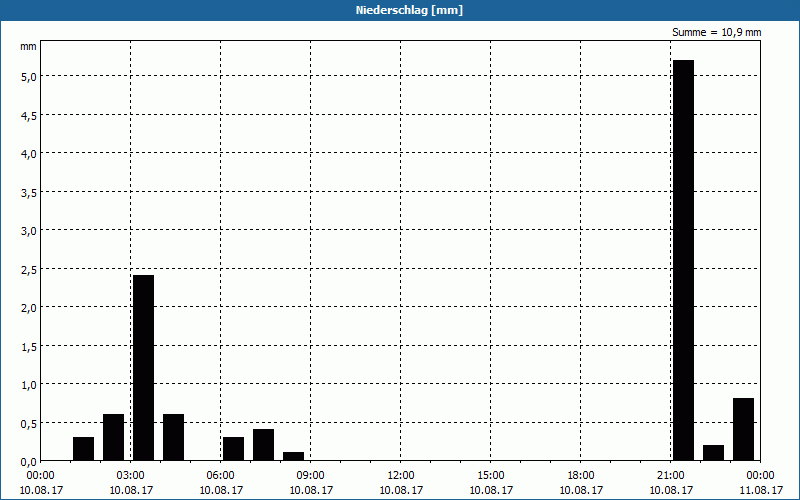
Task: Click the '18:00' time axis label
Action: (x=581, y=476)
